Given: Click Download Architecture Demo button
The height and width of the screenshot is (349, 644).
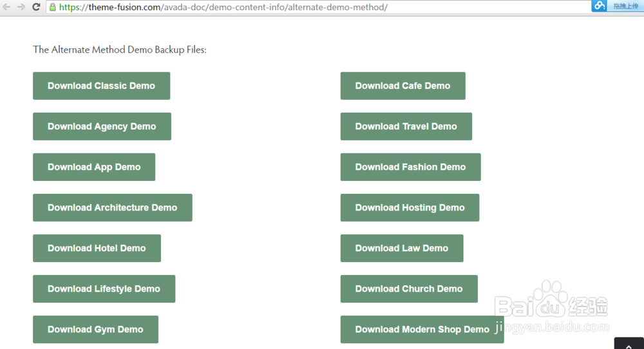Looking at the screenshot, I should (113, 208).
